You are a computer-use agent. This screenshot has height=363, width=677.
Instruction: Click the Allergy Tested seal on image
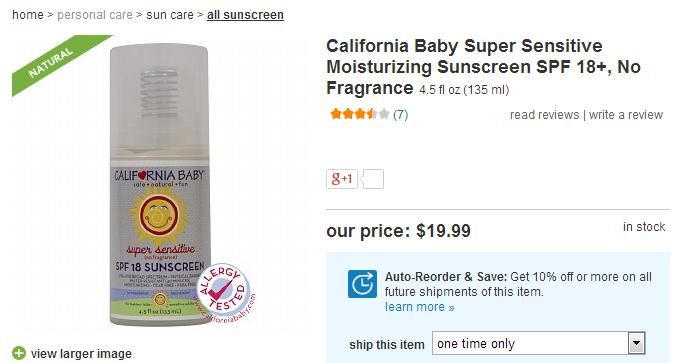(223, 288)
